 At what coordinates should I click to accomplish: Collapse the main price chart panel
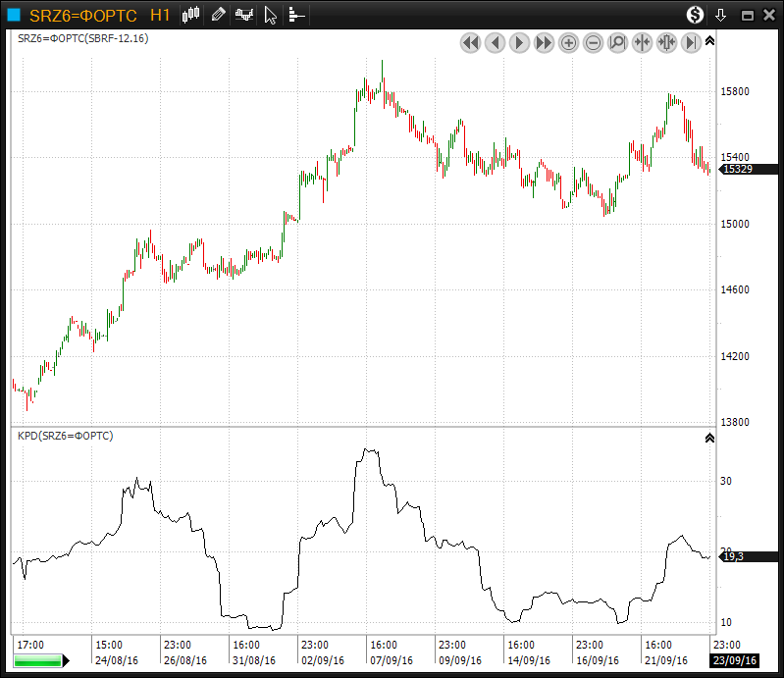click(x=709, y=41)
